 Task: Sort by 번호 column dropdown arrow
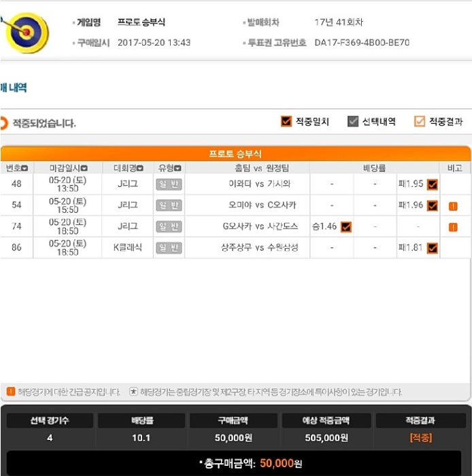tap(24, 168)
